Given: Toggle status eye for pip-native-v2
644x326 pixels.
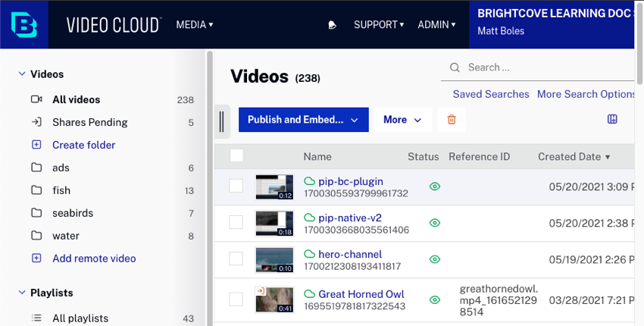Looking at the screenshot, I should (x=435, y=223).
